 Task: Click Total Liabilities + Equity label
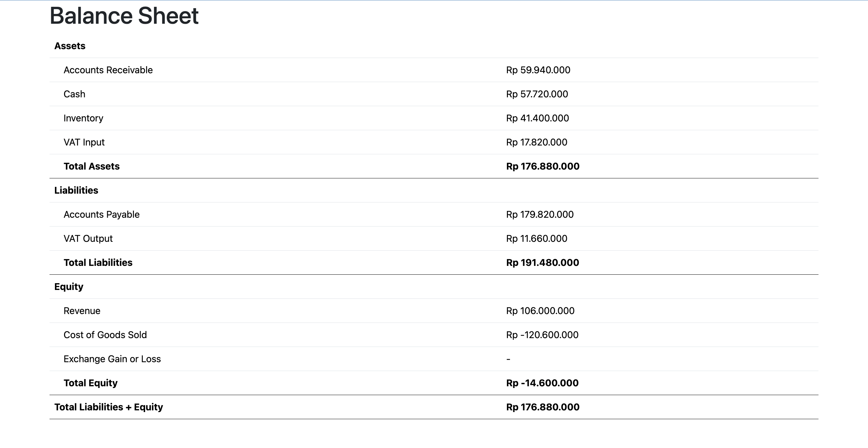coord(108,407)
